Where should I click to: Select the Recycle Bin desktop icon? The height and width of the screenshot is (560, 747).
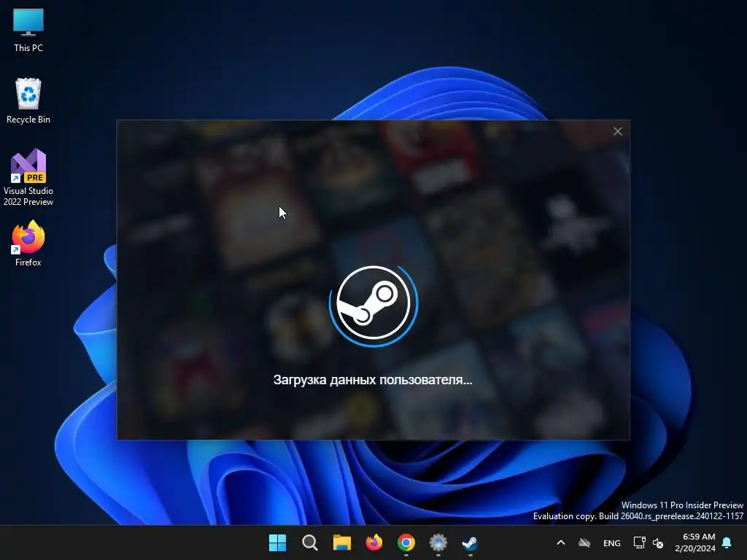click(28, 101)
